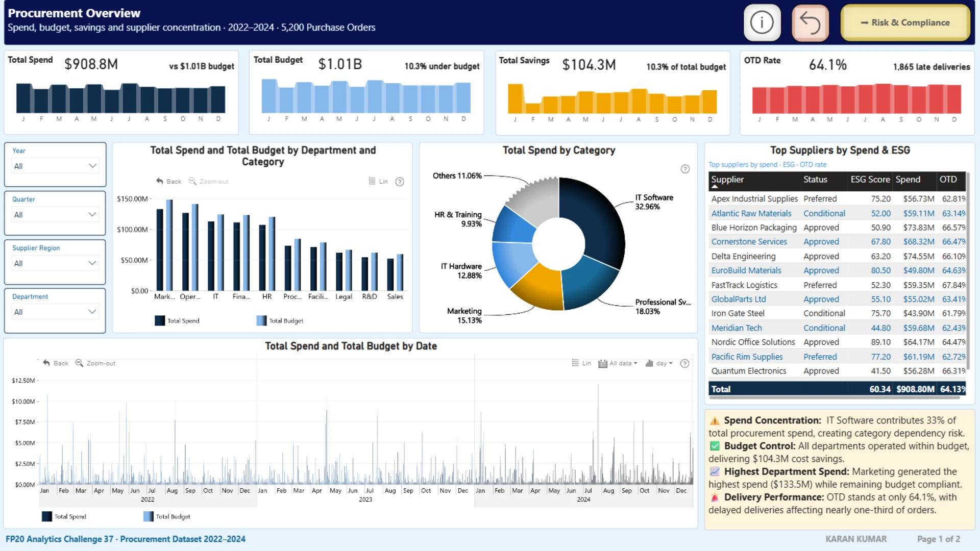Click the Page 1 of 2 footer text
Screen dimensions: 980x551
coord(939,539)
